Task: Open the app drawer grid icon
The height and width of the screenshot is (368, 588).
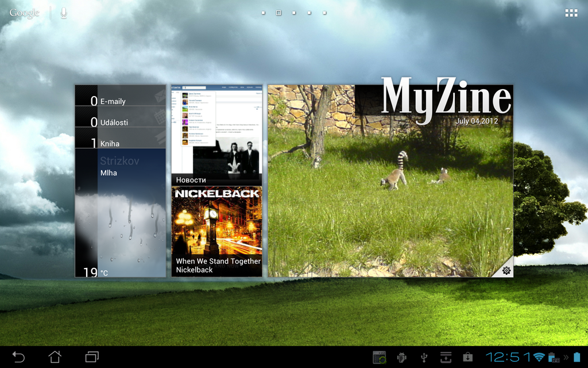Action: pos(571,13)
